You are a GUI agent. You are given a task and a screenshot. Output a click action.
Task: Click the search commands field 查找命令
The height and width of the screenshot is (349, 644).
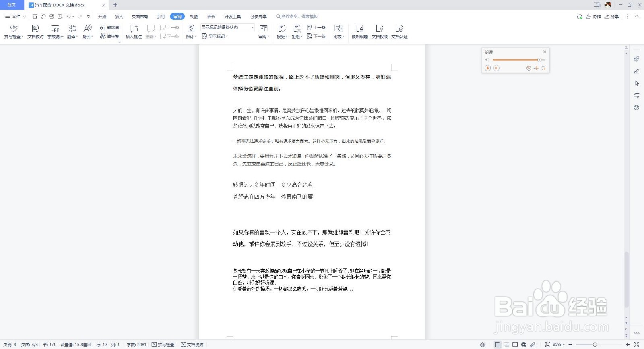[x=297, y=17]
